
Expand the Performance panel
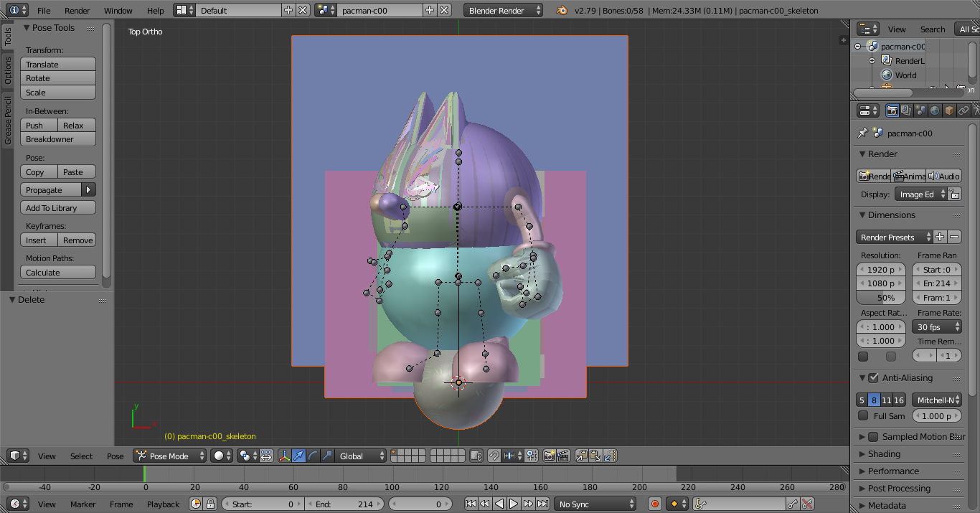point(893,471)
